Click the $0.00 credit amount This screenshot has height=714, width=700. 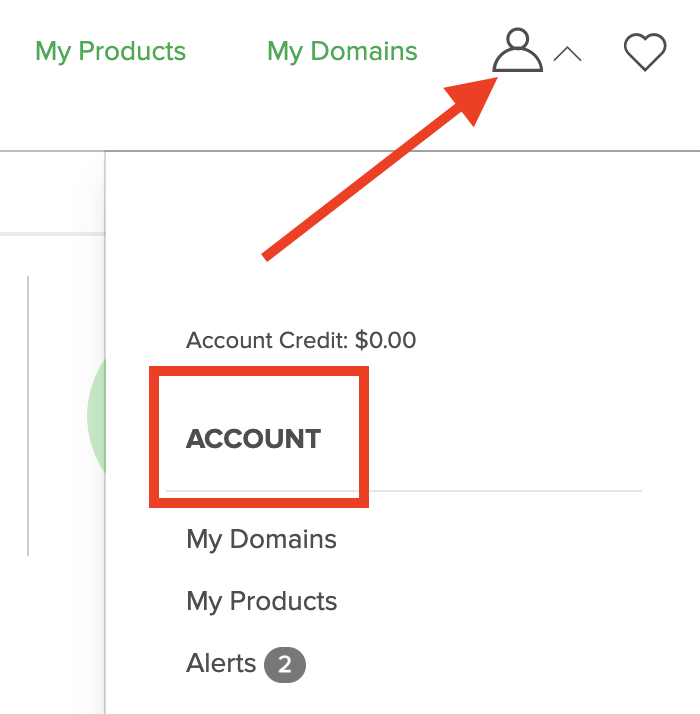pos(385,340)
